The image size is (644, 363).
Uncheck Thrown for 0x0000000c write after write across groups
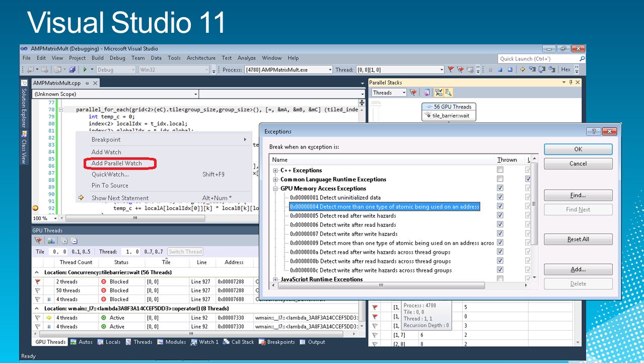(500, 270)
